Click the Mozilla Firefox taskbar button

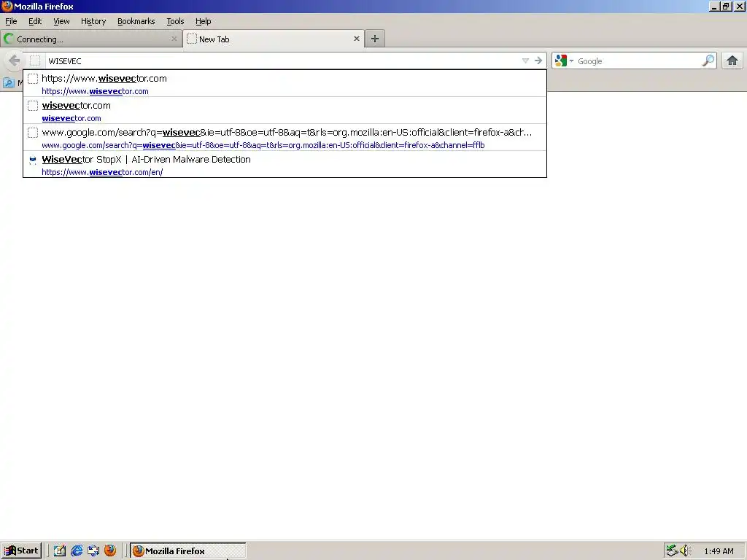[x=188, y=551]
